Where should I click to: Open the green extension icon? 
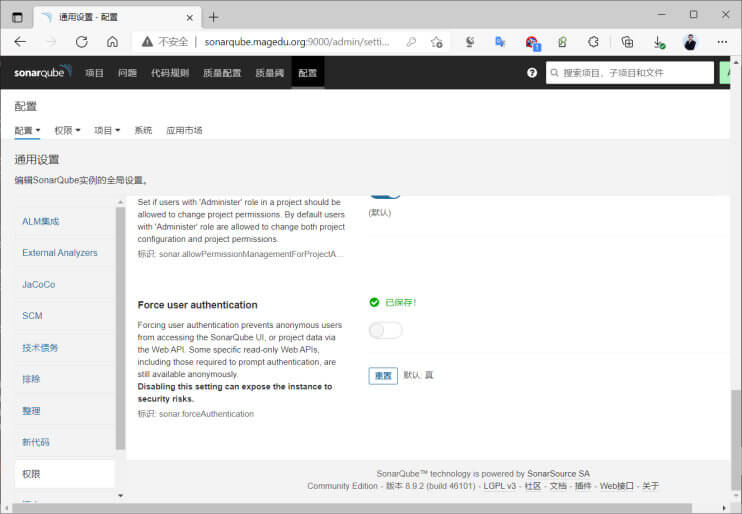pos(562,42)
